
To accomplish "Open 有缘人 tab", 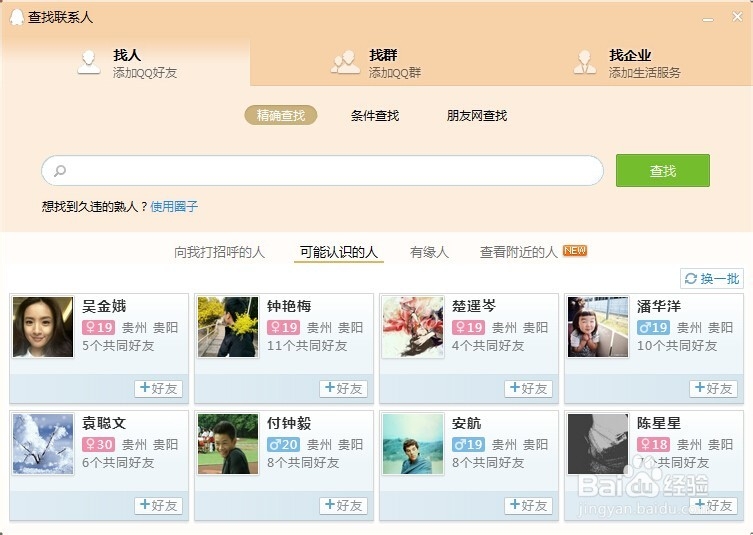I will [429, 252].
